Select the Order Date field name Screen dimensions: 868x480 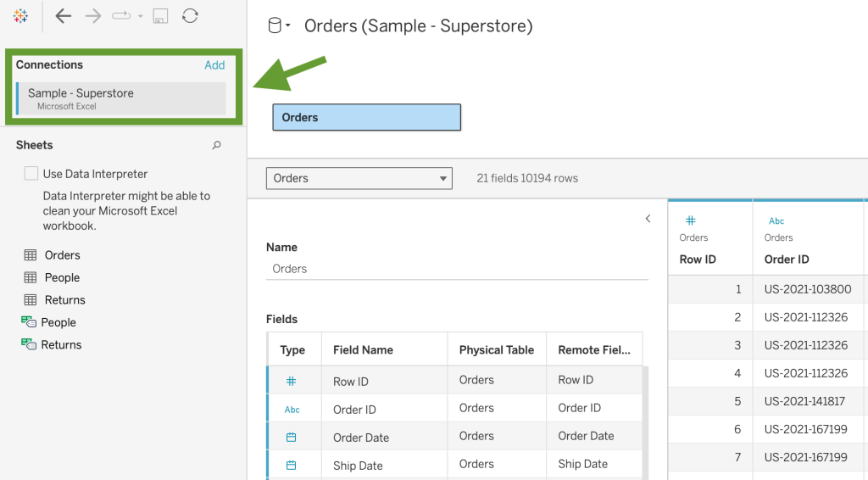[361, 438]
